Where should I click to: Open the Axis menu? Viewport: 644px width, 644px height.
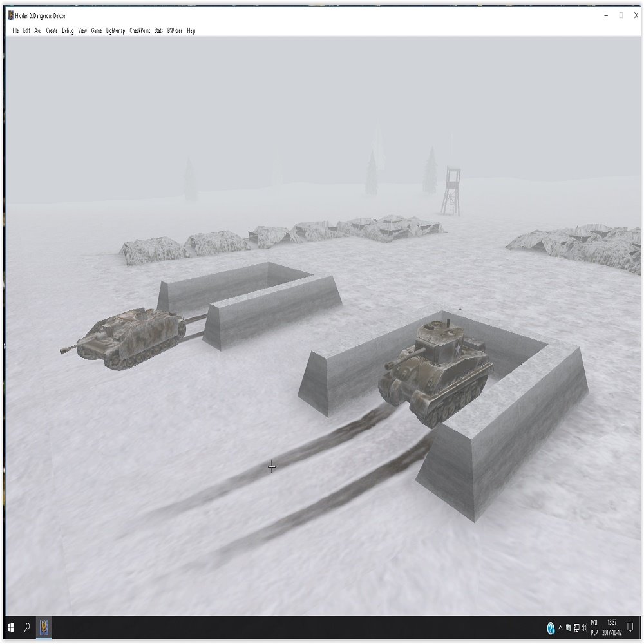click(x=38, y=30)
